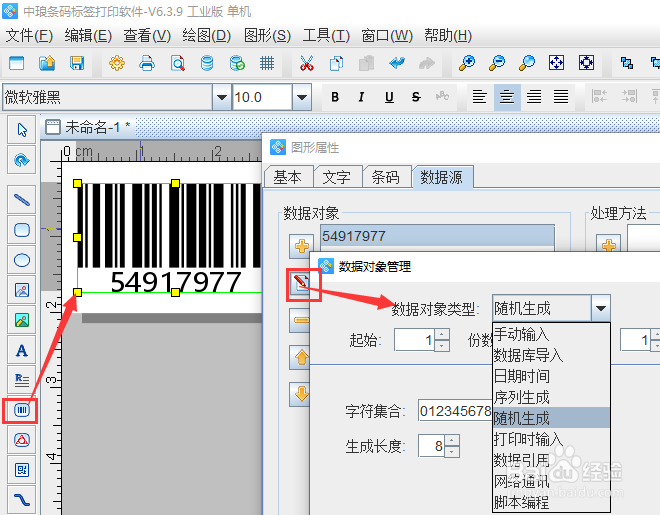Image resolution: width=660 pixels, height=515 pixels.
Task: Edit the data object pencil icon
Action: point(301,283)
